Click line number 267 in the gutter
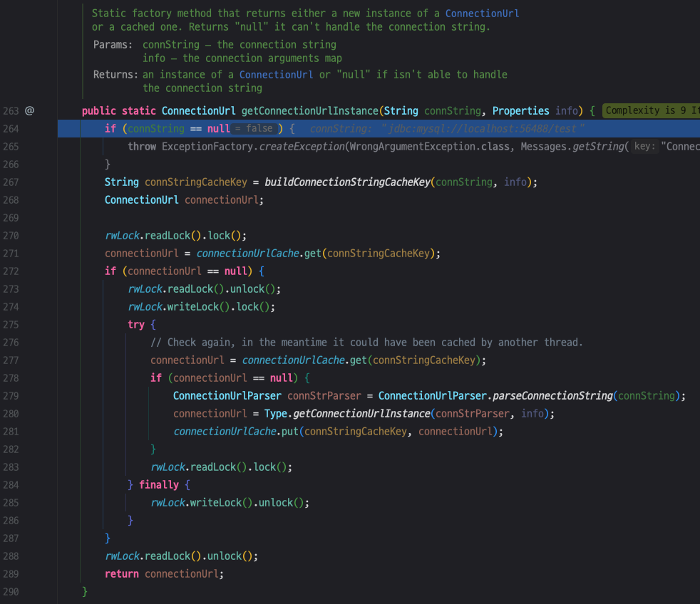The height and width of the screenshot is (604, 700). [11, 182]
